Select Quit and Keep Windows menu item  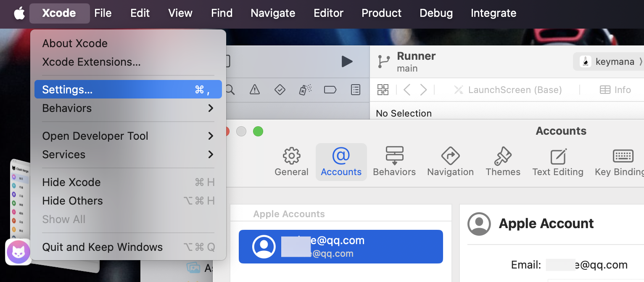click(128, 247)
